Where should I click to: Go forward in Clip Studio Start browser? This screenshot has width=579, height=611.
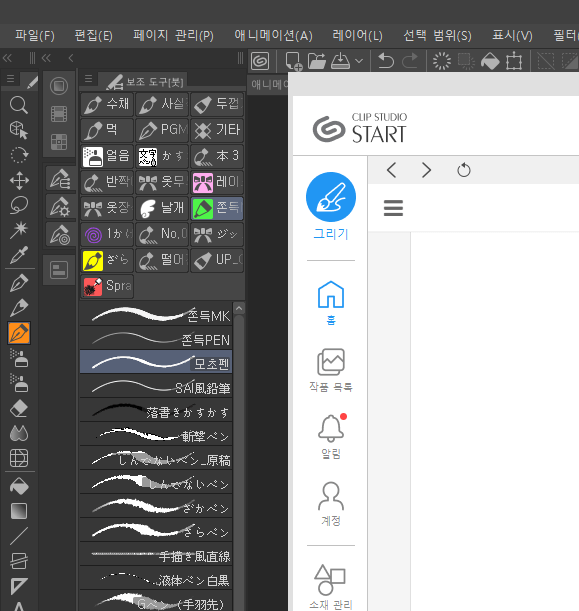(427, 170)
